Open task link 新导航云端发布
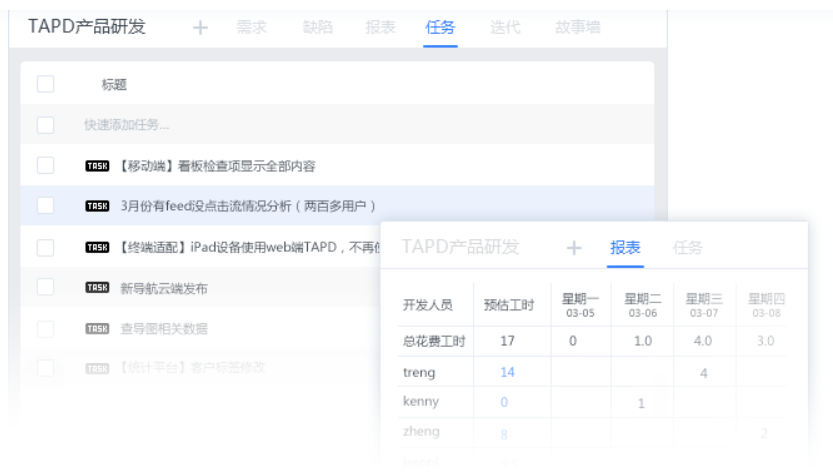 point(163,288)
